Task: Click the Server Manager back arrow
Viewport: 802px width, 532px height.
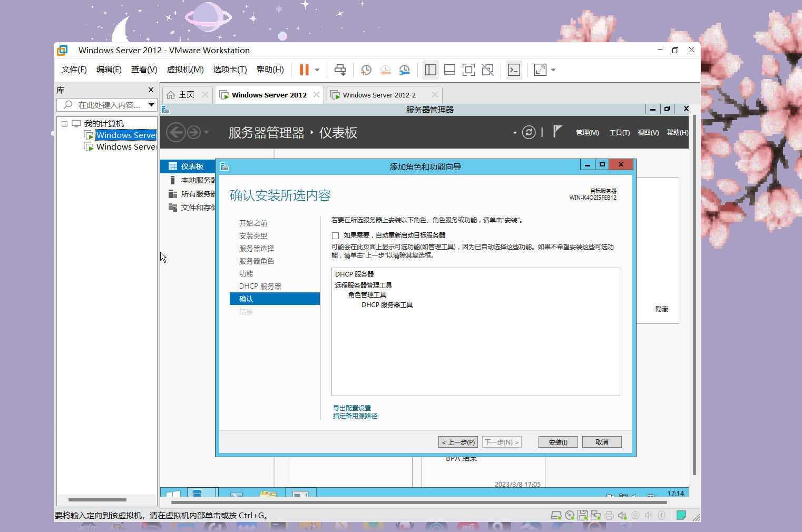Action: pyautogui.click(x=176, y=132)
